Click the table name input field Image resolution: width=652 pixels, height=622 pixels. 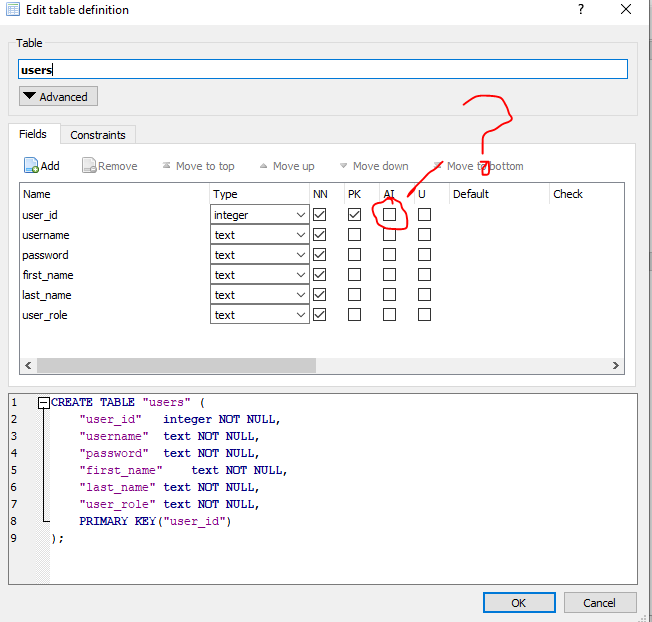click(322, 69)
